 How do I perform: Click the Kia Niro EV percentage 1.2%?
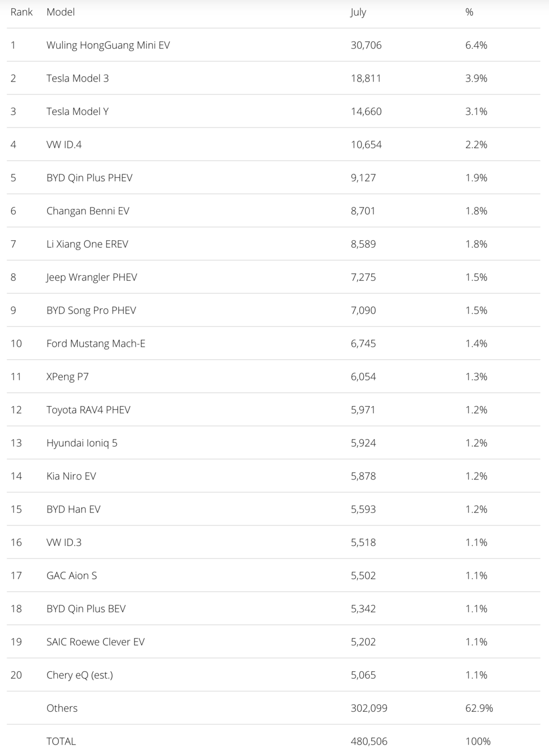tap(476, 476)
